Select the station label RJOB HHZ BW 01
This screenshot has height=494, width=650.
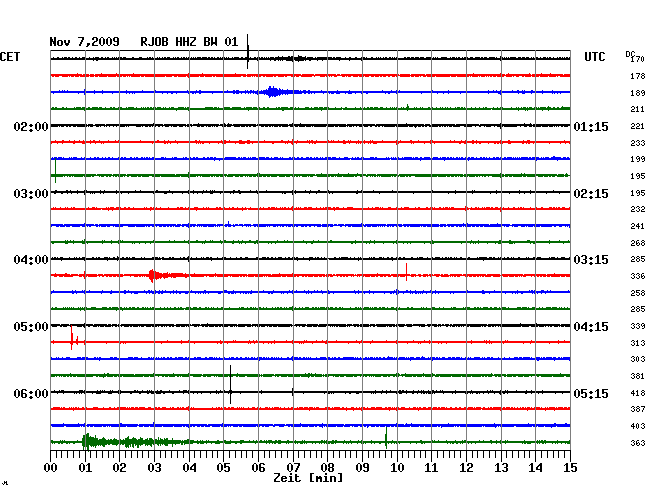[x=189, y=42]
